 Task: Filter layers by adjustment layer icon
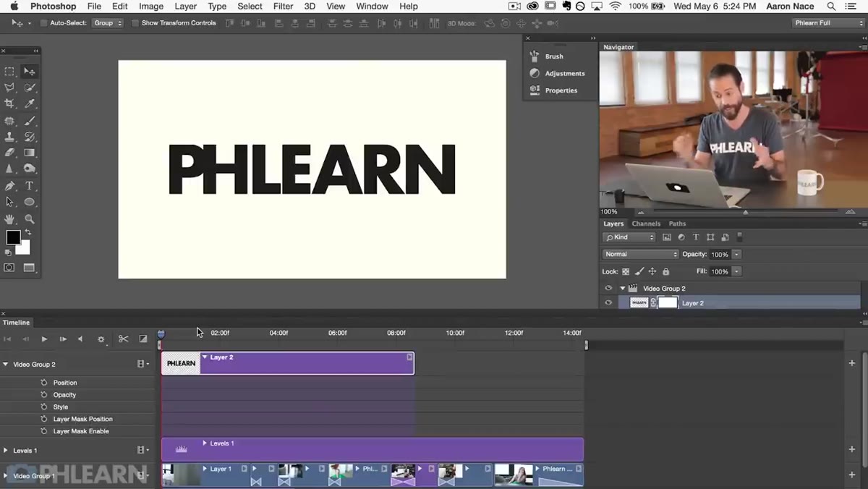click(681, 237)
